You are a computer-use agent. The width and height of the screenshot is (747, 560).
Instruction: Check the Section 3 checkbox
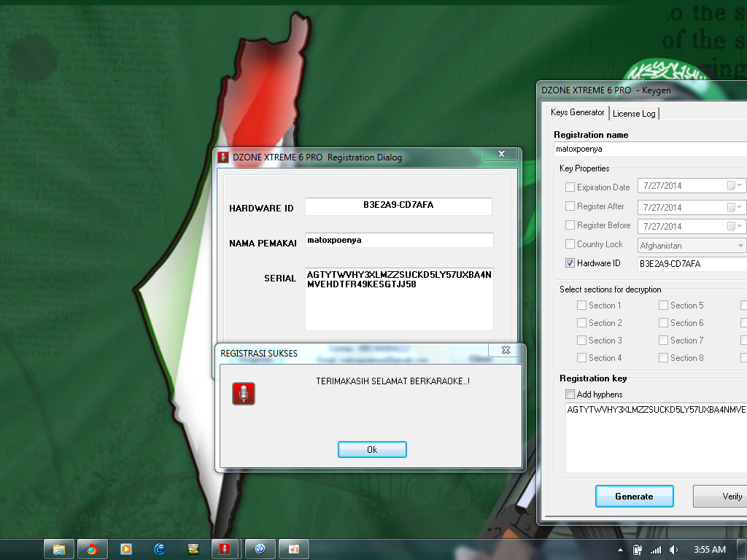(x=581, y=340)
